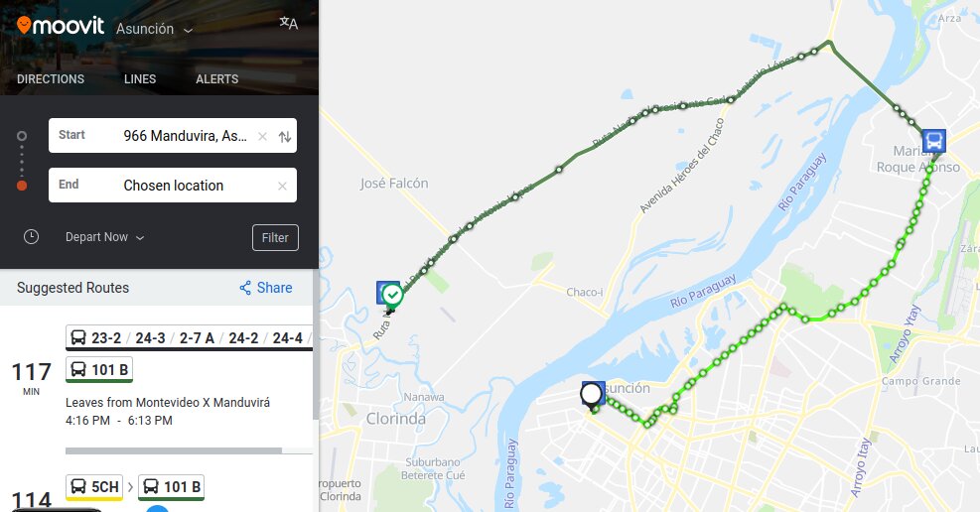Open the language translate icon
The image size is (980, 512).
coord(288,24)
